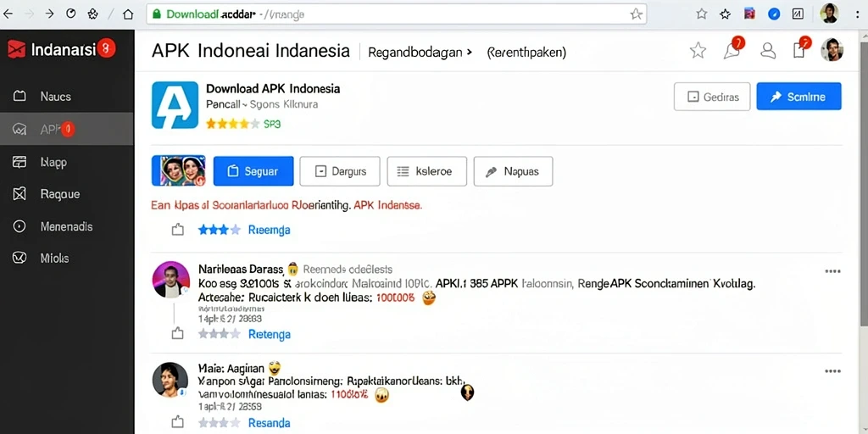Click the Retenga link

click(x=269, y=334)
